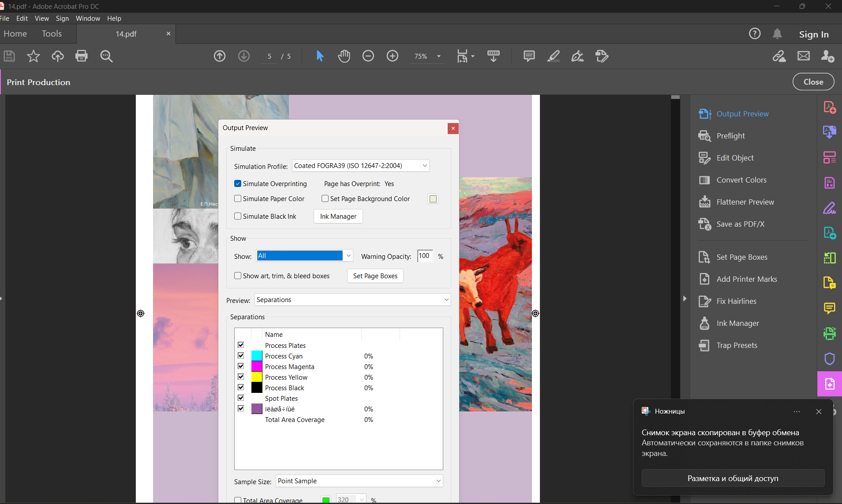Open the Show dropdown set to All

(x=304, y=256)
